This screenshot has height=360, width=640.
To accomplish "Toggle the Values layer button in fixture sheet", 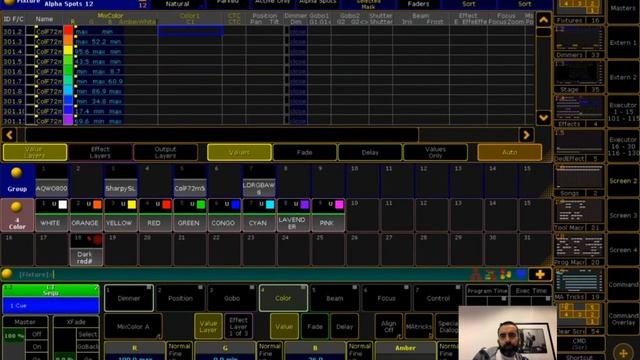I will (239, 152).
